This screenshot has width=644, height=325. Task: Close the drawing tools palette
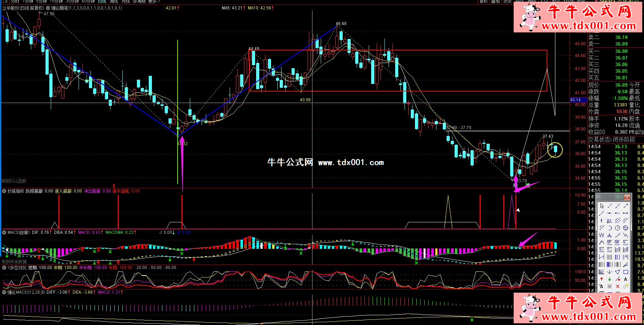[x=627, y=198]
